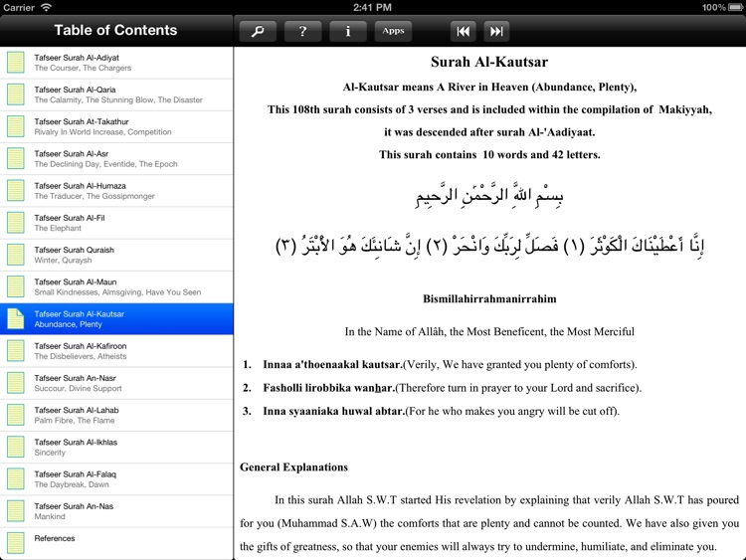Click the Al-Falaq document icon
The height and width of the screenshot is (560, 746).
(16, 479)
